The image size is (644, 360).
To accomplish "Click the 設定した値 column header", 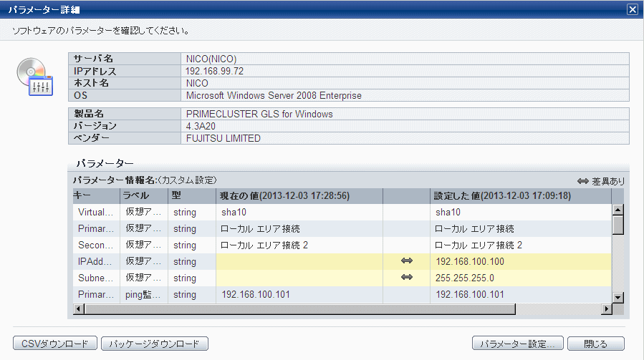I will point(521,196).
